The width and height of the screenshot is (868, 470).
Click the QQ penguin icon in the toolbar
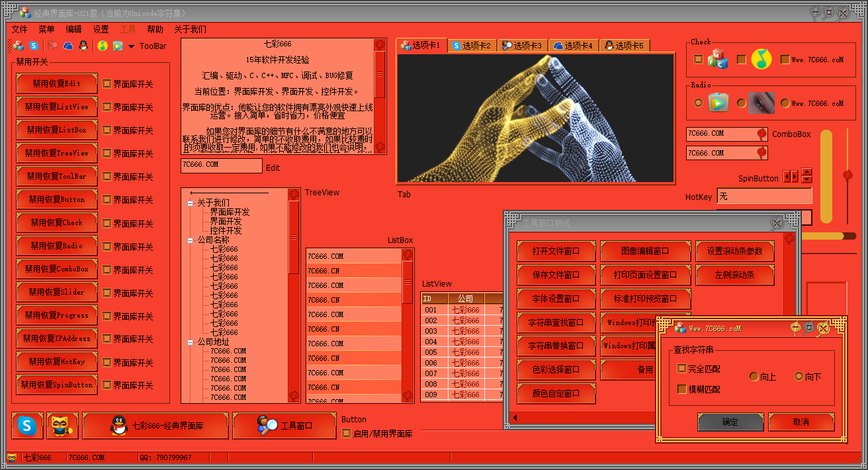(x=83, y=46)
